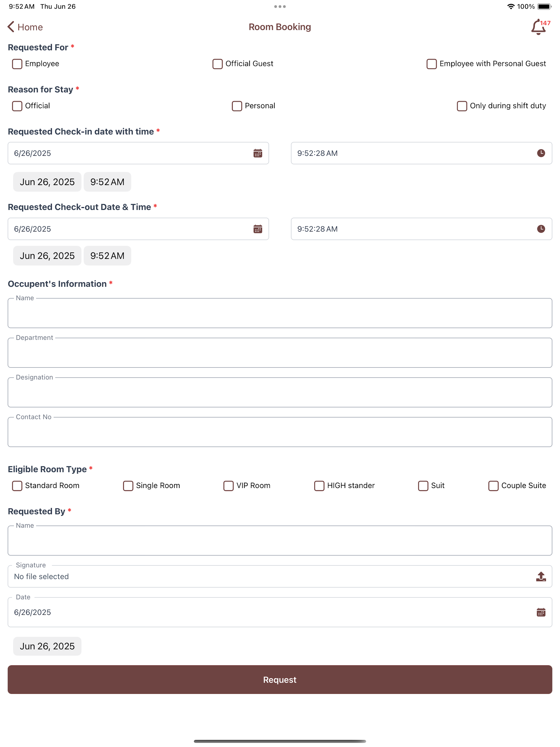
Task: Submit the form with Request button
Action: [x=280, y=679]
